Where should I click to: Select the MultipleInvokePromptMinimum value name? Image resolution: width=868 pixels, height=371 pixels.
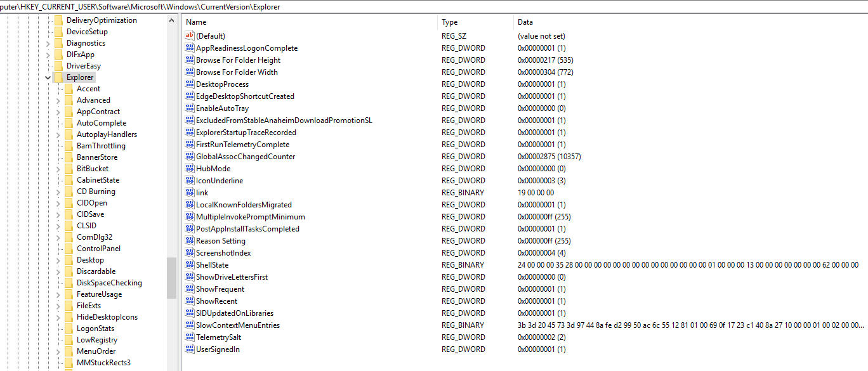(251, 217)
